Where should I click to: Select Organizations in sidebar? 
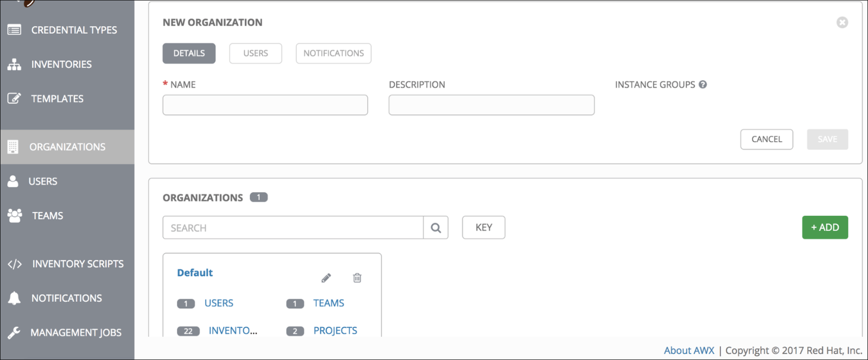pyautogui.click(x=67, y=147)
